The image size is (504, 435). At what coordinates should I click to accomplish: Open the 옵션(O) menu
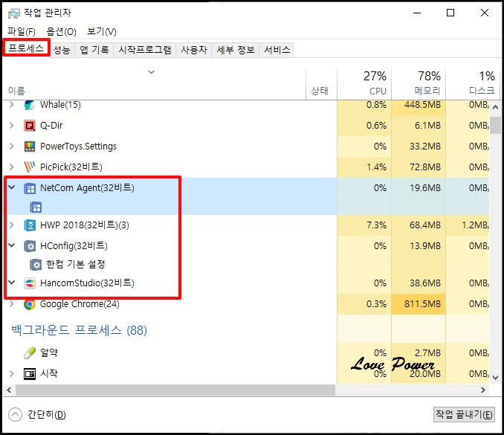tap(61, 31)
